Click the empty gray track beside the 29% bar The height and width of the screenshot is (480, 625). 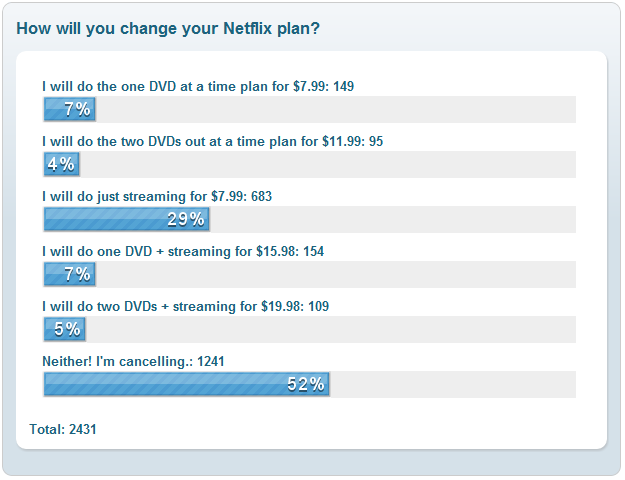click(393, 219)
